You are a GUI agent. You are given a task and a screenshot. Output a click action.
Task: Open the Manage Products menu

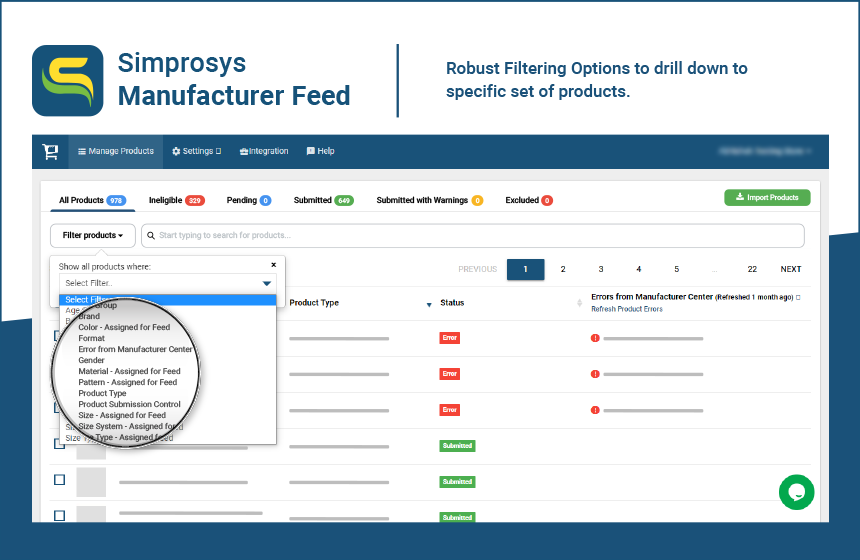point(116,151)
